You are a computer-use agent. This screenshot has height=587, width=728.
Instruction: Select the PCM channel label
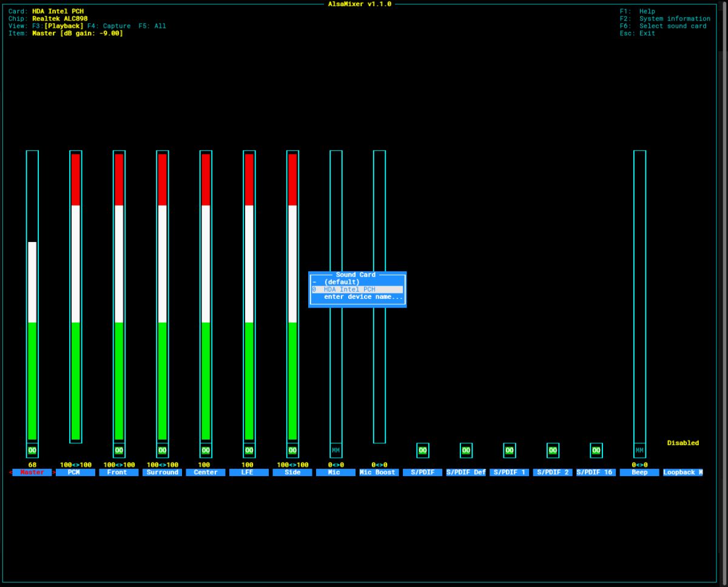click(76, 472)
